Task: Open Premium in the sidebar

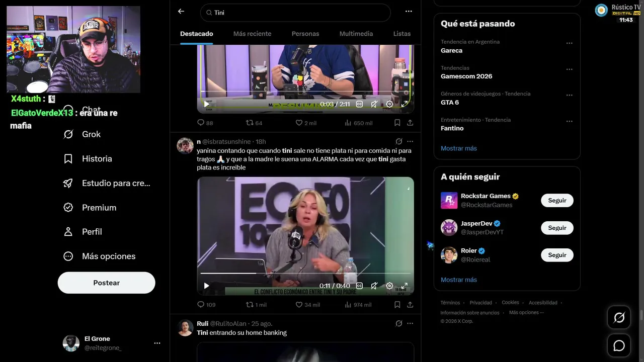Action: [x=90, y=207]
